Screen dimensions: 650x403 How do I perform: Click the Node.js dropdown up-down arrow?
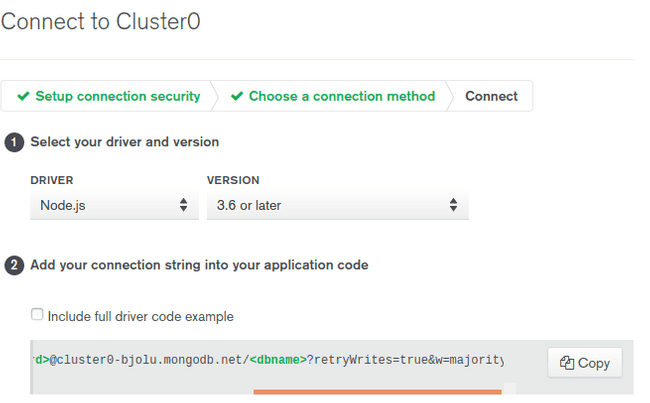click(183, 205)
